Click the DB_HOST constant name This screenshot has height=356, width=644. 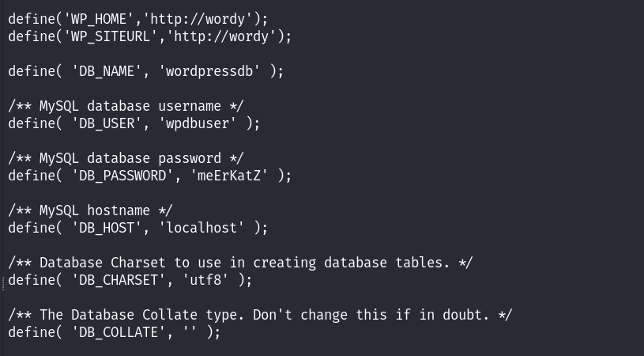(107, 228)
